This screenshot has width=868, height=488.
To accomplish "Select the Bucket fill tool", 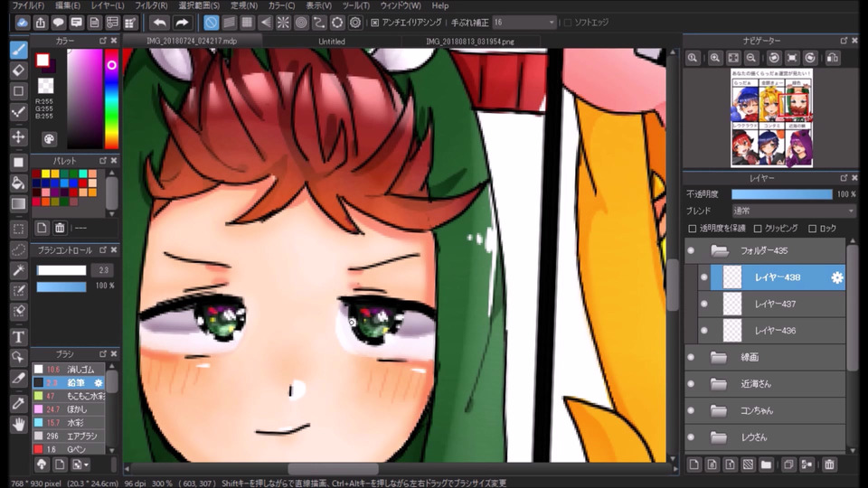I will pos(18,183).
